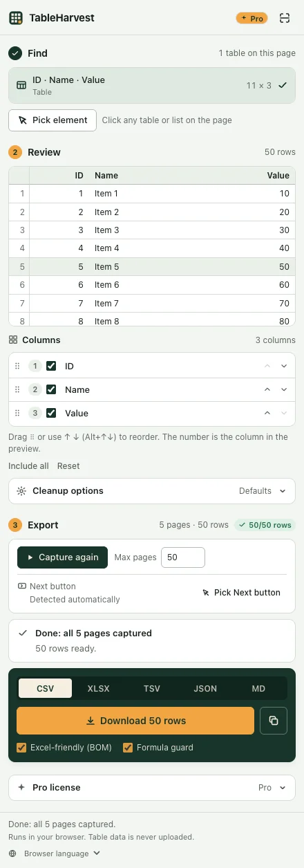Screen dimensions: 304x868
Task: Open the Browser language dropdown
Action: click(62, 853)
